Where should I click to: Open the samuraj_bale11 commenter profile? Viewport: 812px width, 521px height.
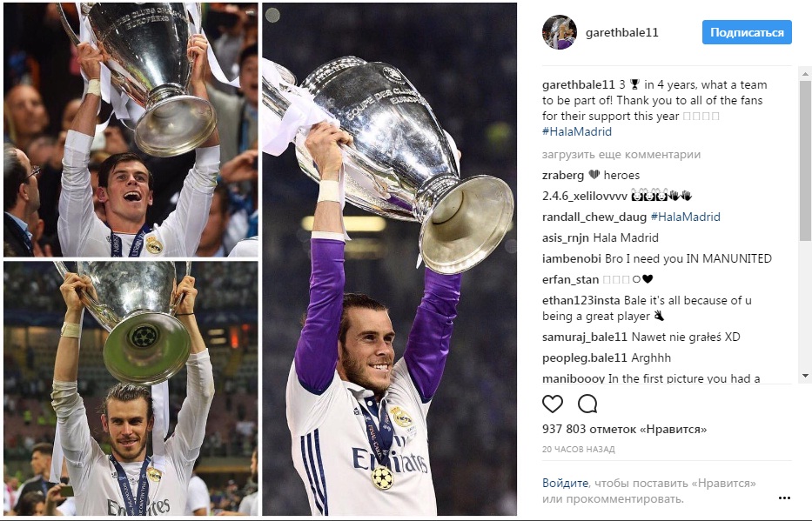click(x=585, y=337)
